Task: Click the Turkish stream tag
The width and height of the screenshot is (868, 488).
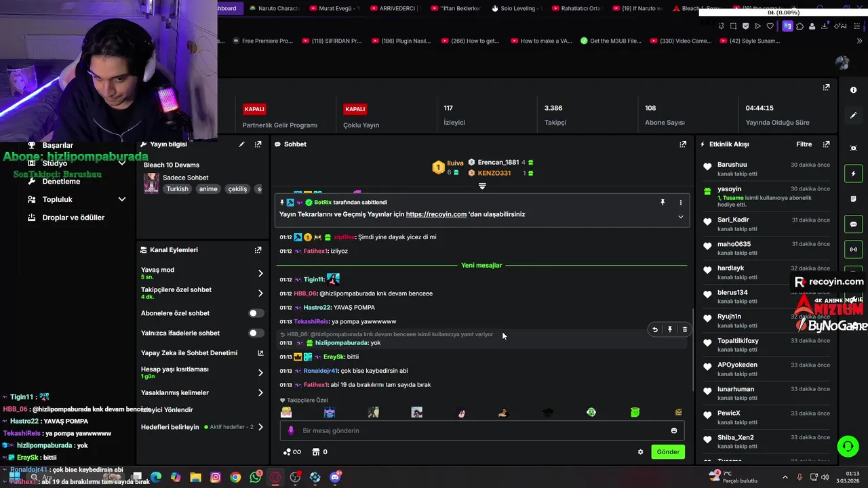Action: click(x=178, y=189)
